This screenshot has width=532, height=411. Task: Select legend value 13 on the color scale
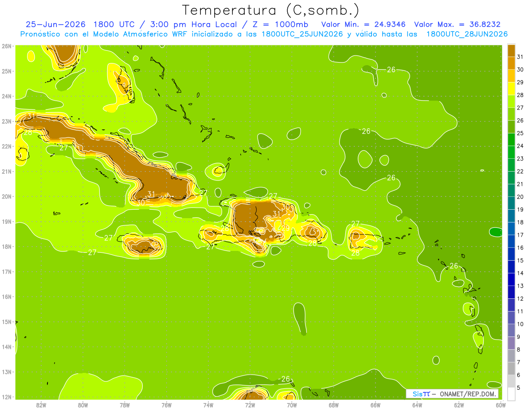click(x=520, y=286)
